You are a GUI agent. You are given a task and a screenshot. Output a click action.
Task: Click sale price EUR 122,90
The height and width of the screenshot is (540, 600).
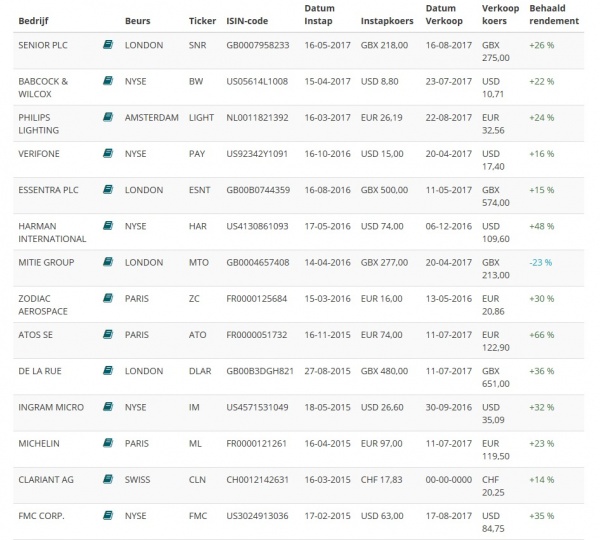496,341
